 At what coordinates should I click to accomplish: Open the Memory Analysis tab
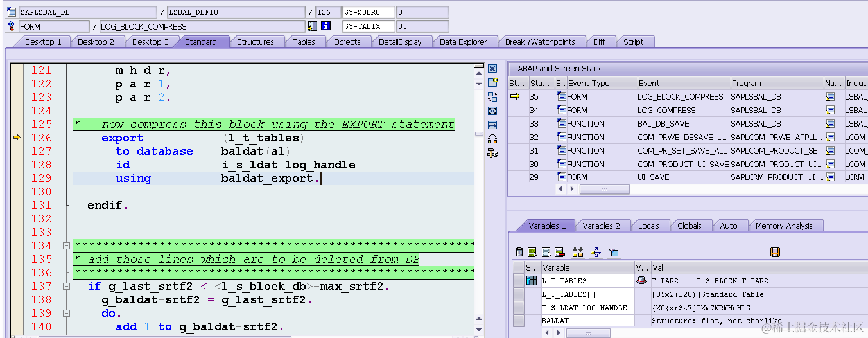coord(784,226)
